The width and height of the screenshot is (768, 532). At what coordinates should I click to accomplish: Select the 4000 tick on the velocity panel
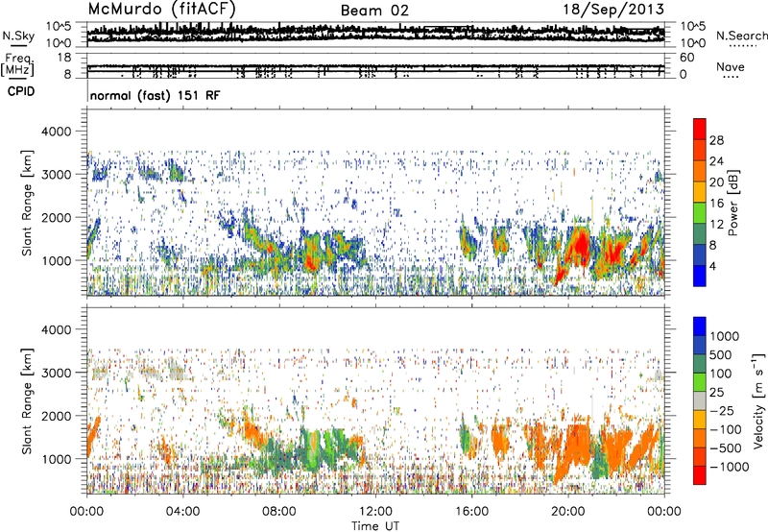pos(57,329)
